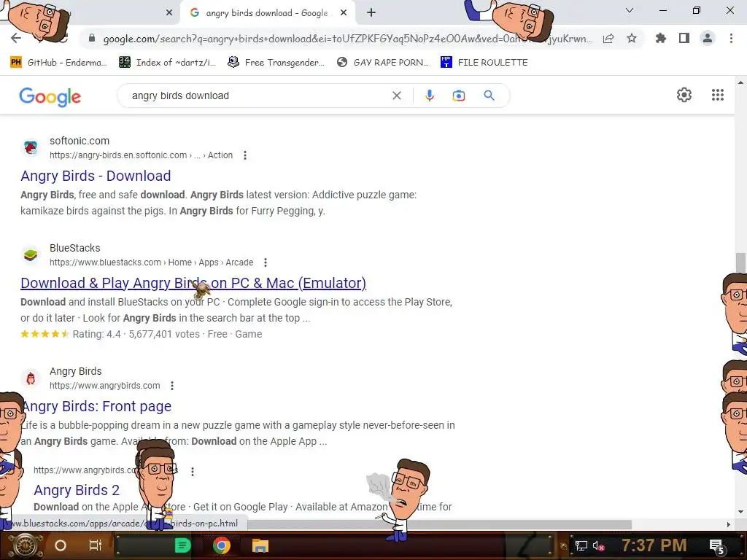
Task: Switch to Chrome from the taskbar
Action: [x=222, y=545]
